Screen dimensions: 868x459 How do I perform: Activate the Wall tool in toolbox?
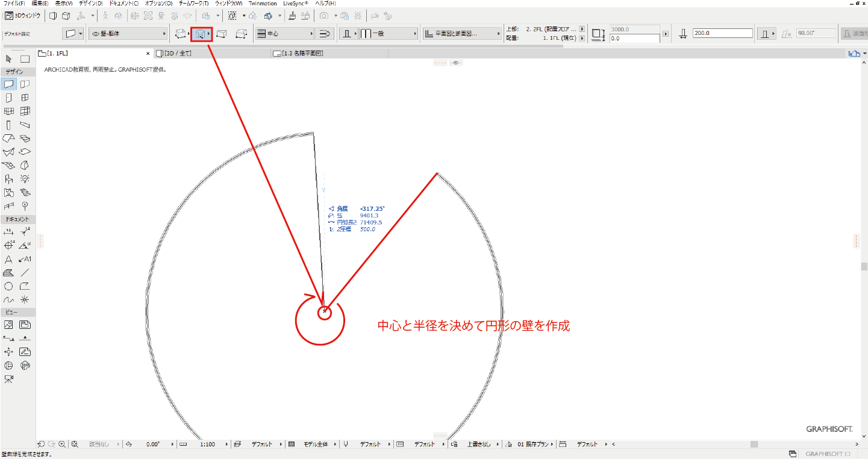click(8, 84)
